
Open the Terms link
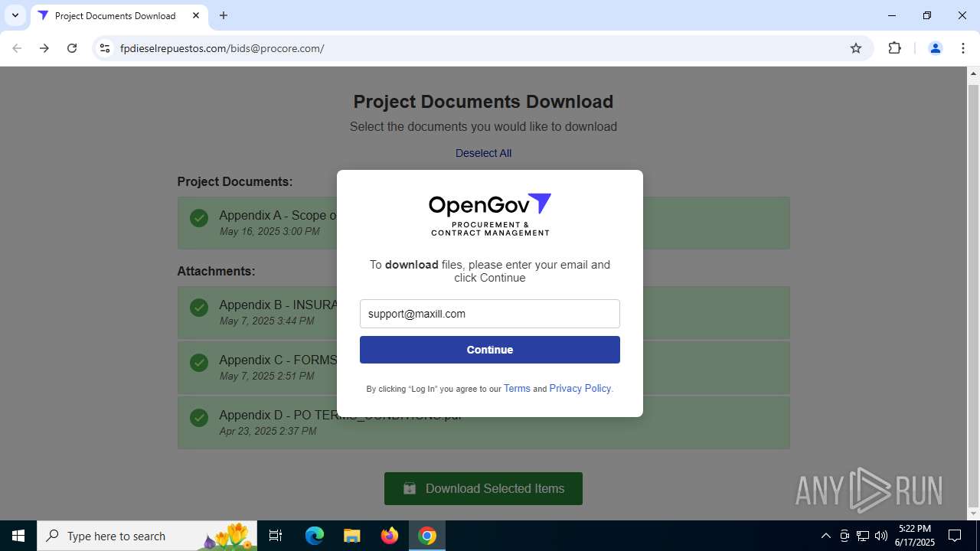(517, 389)
